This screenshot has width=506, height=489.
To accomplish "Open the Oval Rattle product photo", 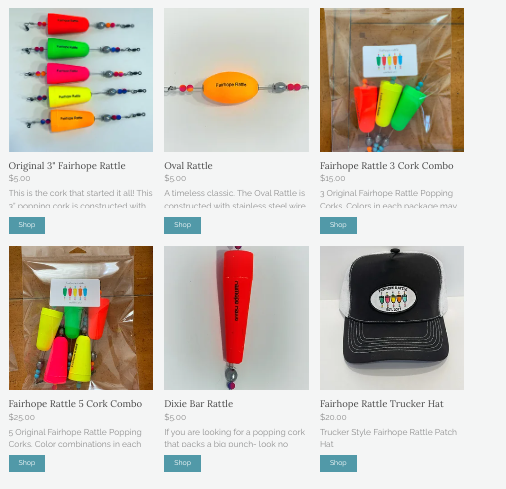I will (x=236, y=80).
